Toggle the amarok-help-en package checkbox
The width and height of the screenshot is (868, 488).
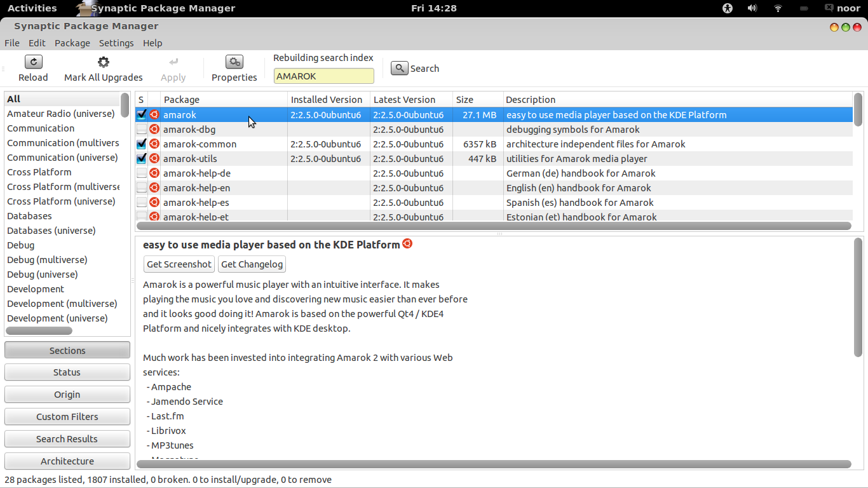tap(142, 188)
